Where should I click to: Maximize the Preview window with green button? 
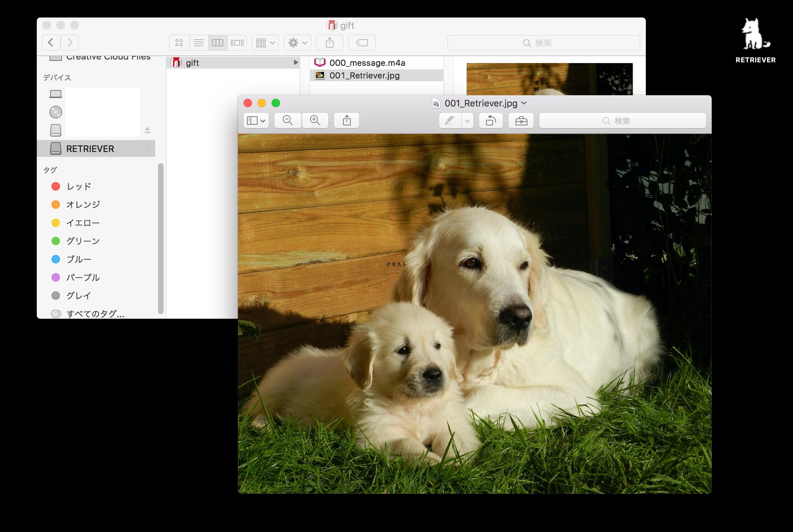[x=276, y=103]
